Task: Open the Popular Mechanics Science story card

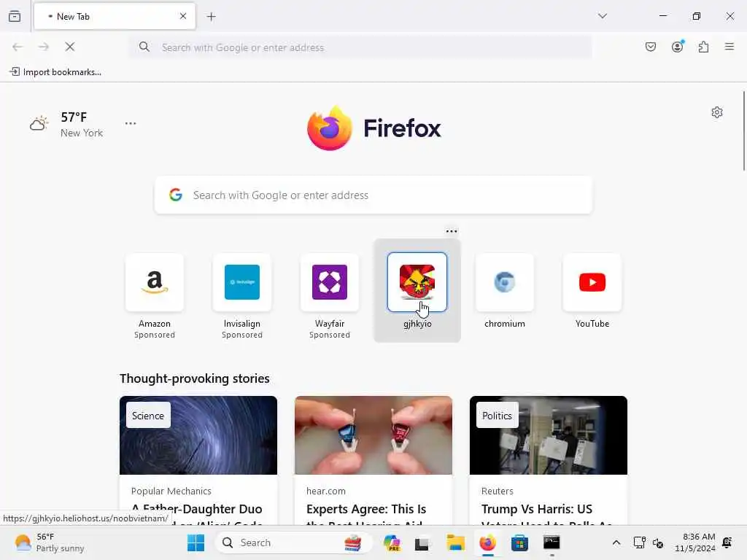Action: coord(198,461)
